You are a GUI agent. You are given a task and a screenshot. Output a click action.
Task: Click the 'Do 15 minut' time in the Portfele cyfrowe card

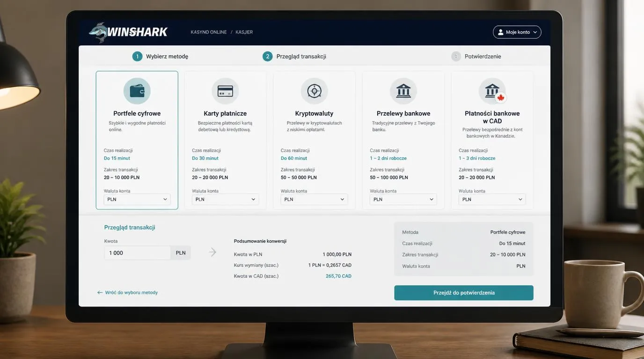117,158
